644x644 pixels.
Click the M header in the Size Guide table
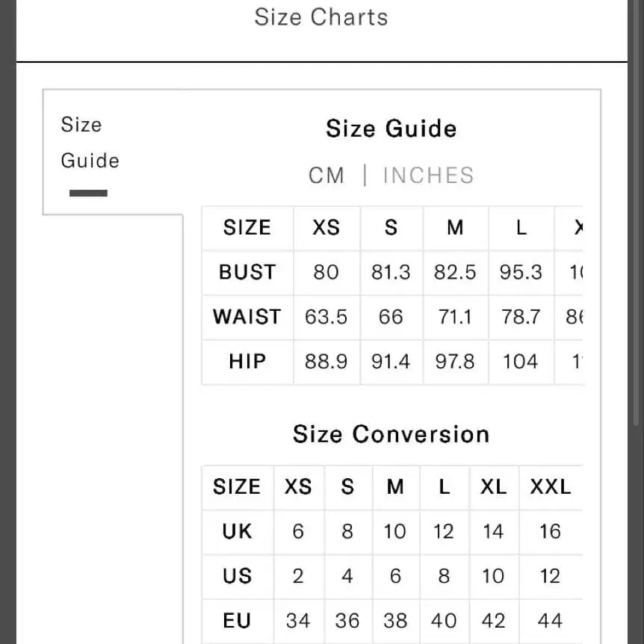(455, 228)
